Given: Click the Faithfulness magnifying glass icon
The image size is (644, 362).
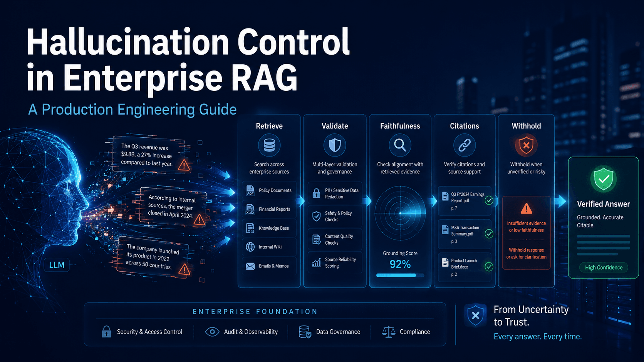Looking at the screenshot, I should [x=400, y=145].
